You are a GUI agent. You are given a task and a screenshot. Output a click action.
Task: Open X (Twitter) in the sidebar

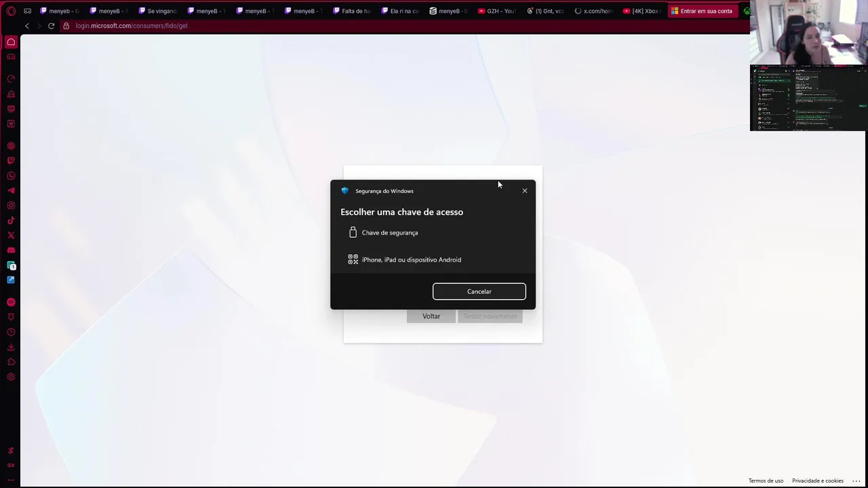pyautogui.click(x=11, y=235)
